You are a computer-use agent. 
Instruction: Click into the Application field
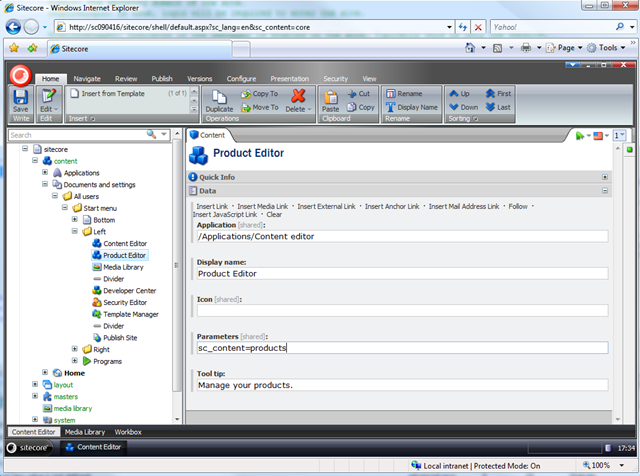click(402, 236)
